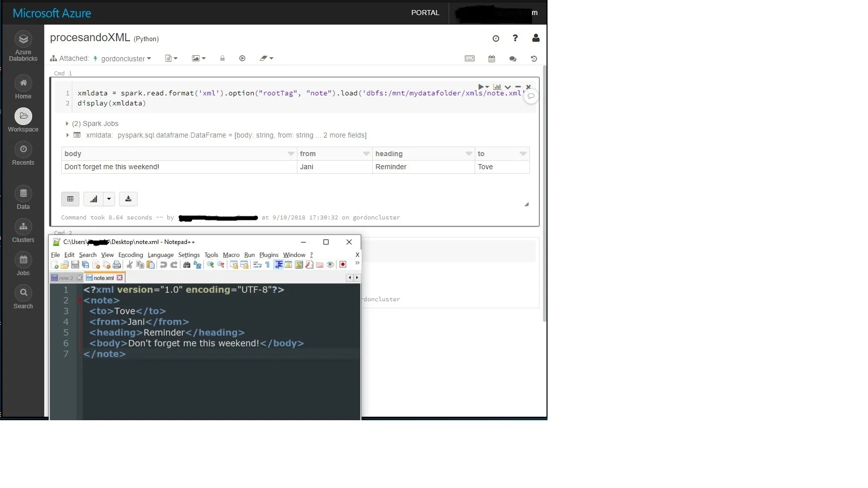Viewport: 868px width, 488px height.
Task: Open the Plugins menu in Notepad++
Action: pyautogui.click(x=269, y=255)
